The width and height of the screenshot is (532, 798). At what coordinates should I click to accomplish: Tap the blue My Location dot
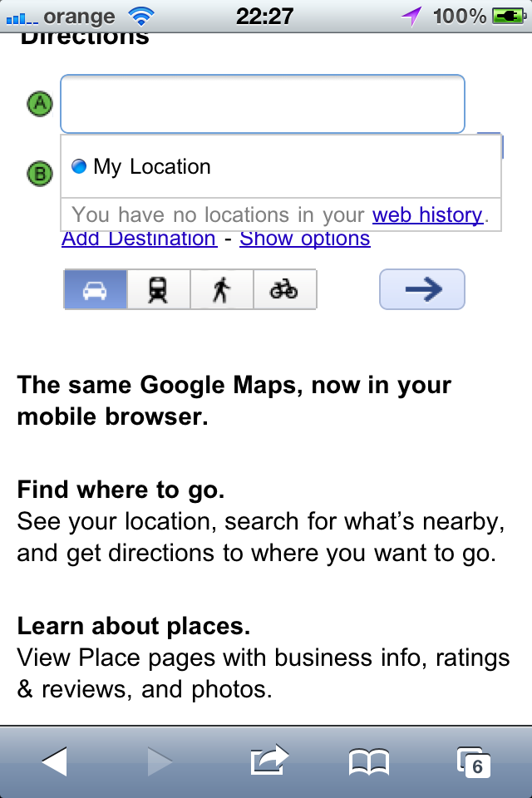[x=79, y=166]
